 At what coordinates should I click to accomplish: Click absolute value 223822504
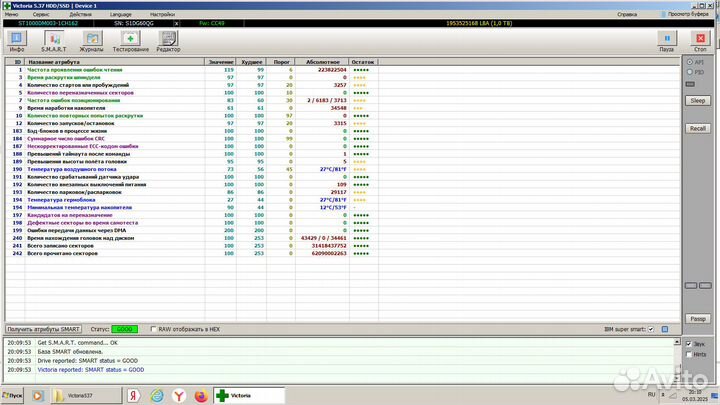point(332,70)
